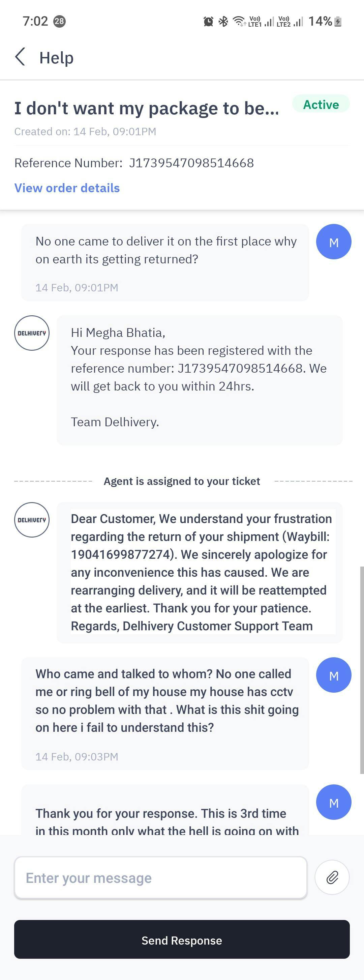Tap the Delhivery logo on the auto-reply message
The height and width of the screenshot is (980, 364).
pyautogui.click(x=32, y=333)
